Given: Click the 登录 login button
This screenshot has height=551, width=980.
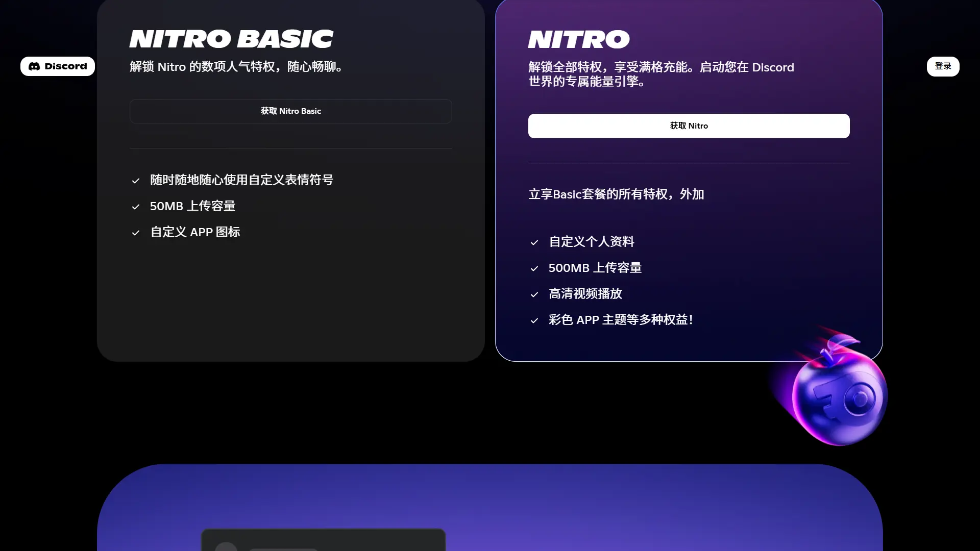Looking at the screenshot, I should coord(943,66).
